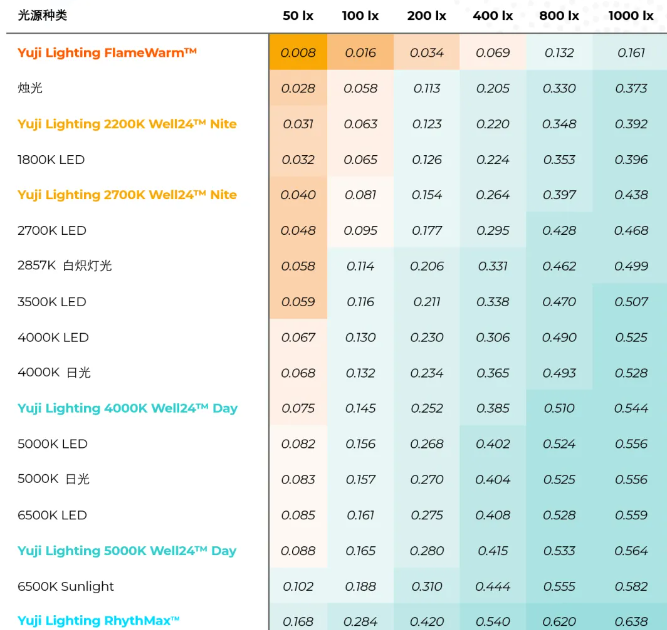The height and width of the screenshot is (630, 667).
Task: Click the 0.034 cell
Action: click(427, 53)
